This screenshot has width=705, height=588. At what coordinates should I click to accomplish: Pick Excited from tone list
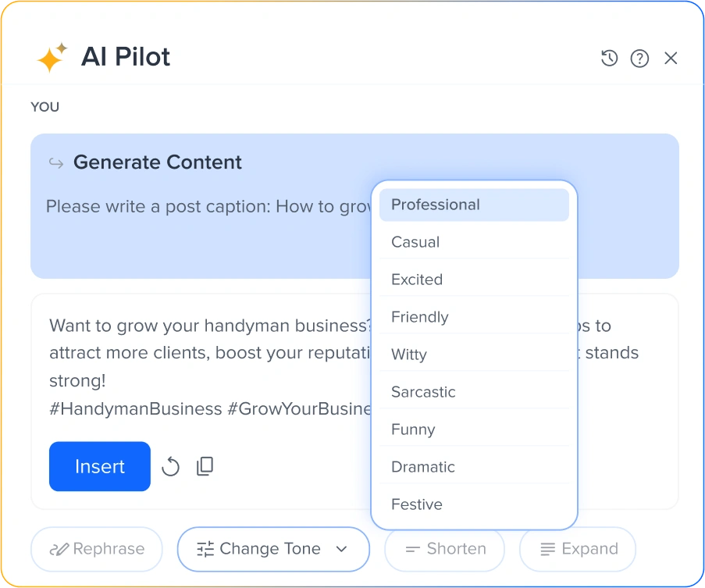pos(474,280)
